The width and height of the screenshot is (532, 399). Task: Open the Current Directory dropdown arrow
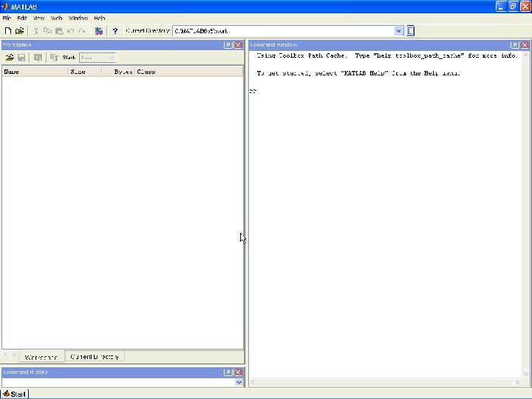click(x=399, y=31)
